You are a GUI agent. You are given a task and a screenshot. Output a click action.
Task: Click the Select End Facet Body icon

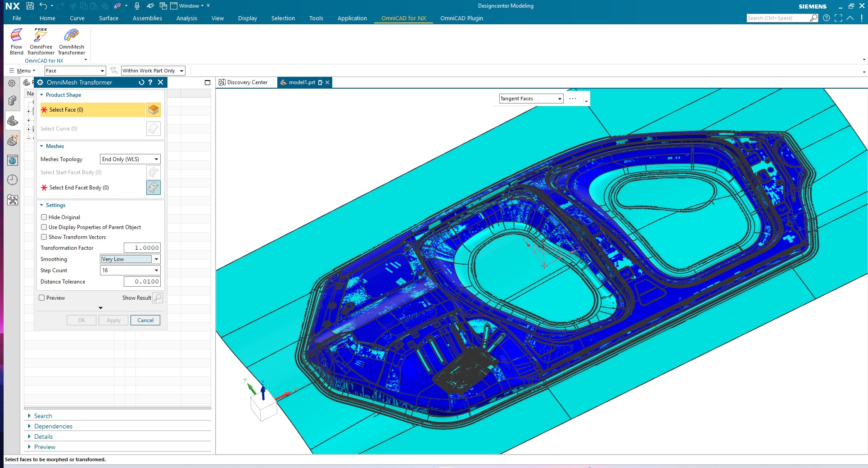click(153, 188)
